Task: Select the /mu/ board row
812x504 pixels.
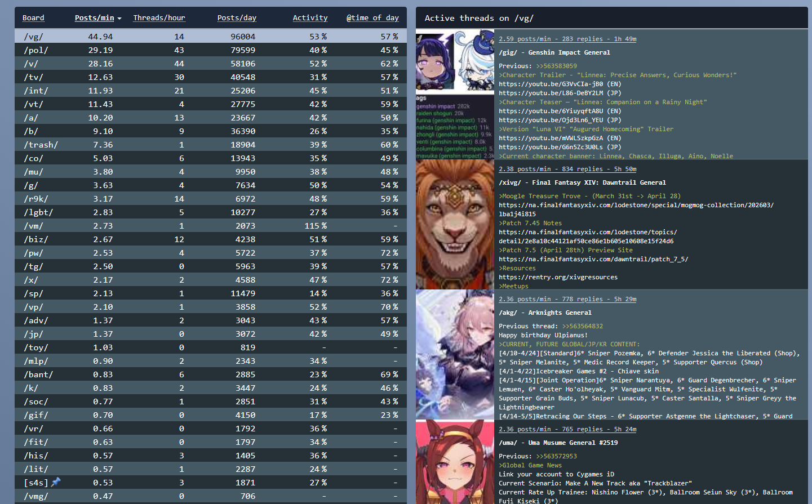Action: pos(211,171)
